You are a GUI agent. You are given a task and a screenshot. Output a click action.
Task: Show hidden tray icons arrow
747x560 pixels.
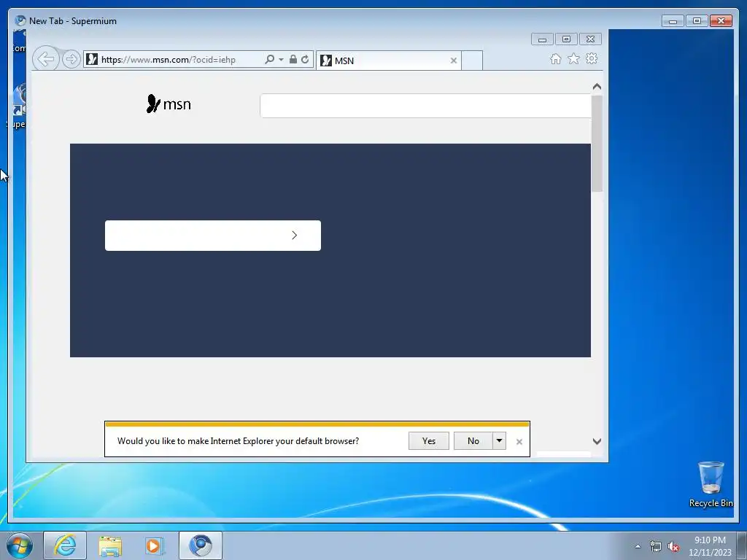pos(638,547)
